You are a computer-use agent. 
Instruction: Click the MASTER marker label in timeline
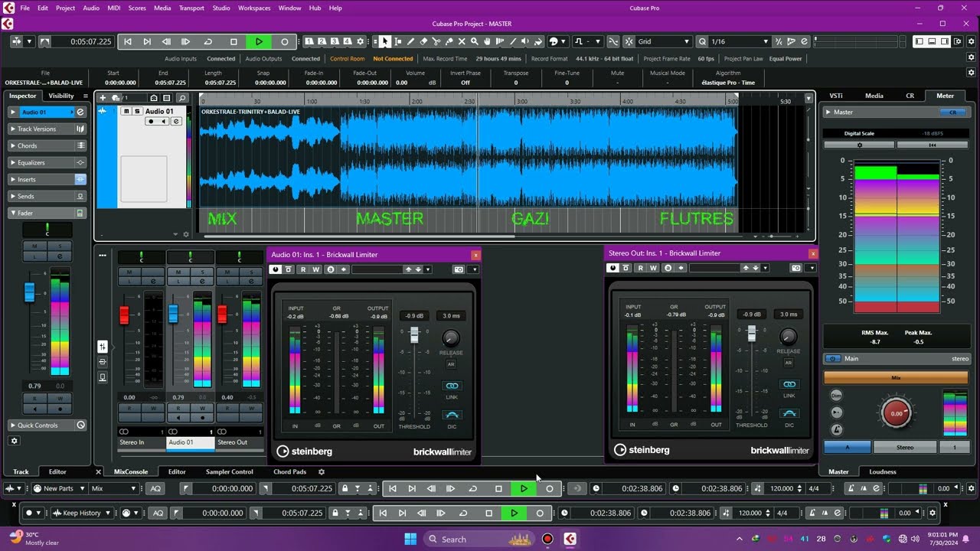390,219
